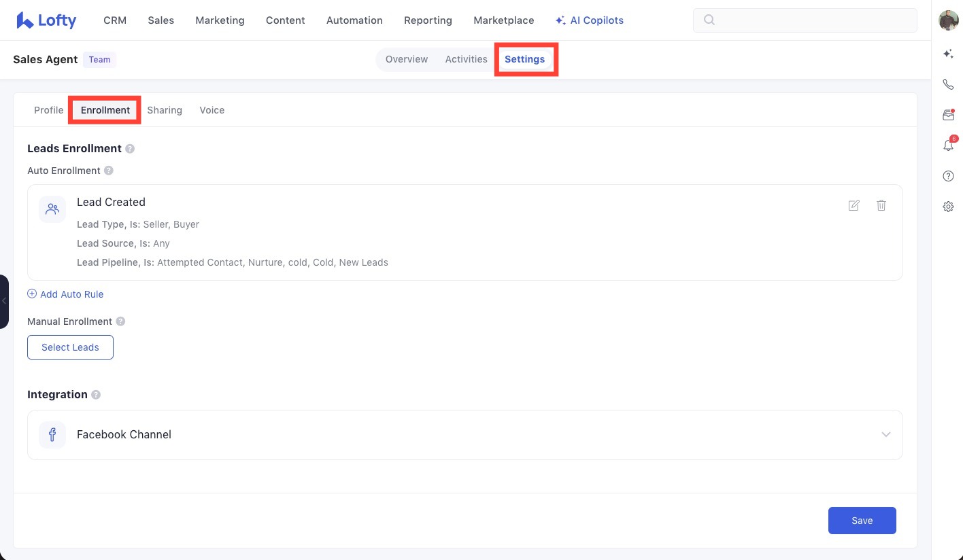This screenshot has width=963, height=560.
Task: Open the Sales menu
Action: point(161,20)
